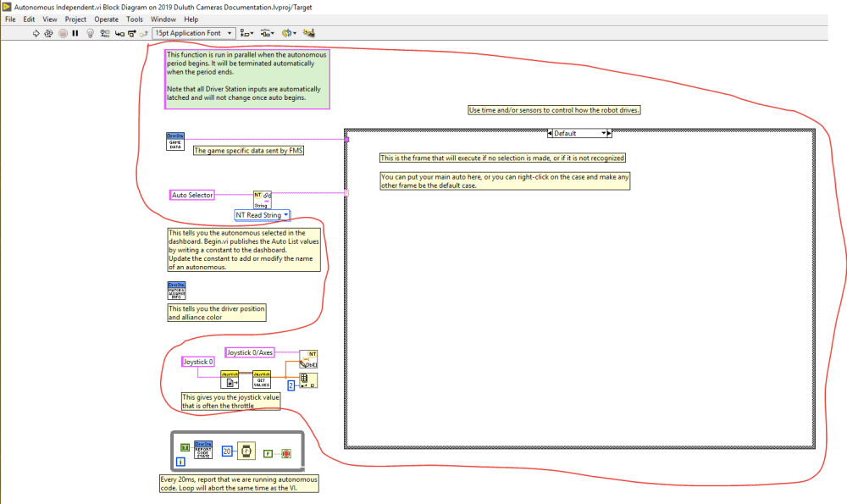
Task: Toggle the Highlight Execution light bulb
Action: [90, 33]
